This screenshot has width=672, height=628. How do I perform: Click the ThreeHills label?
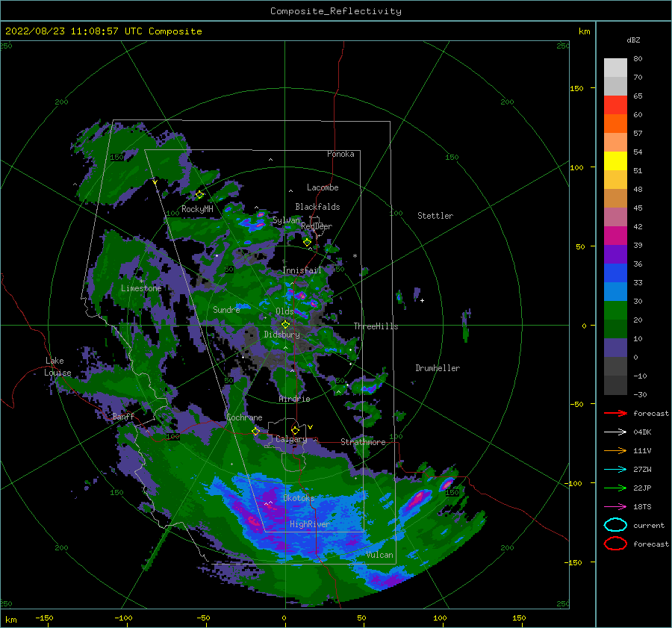(376, 326)
